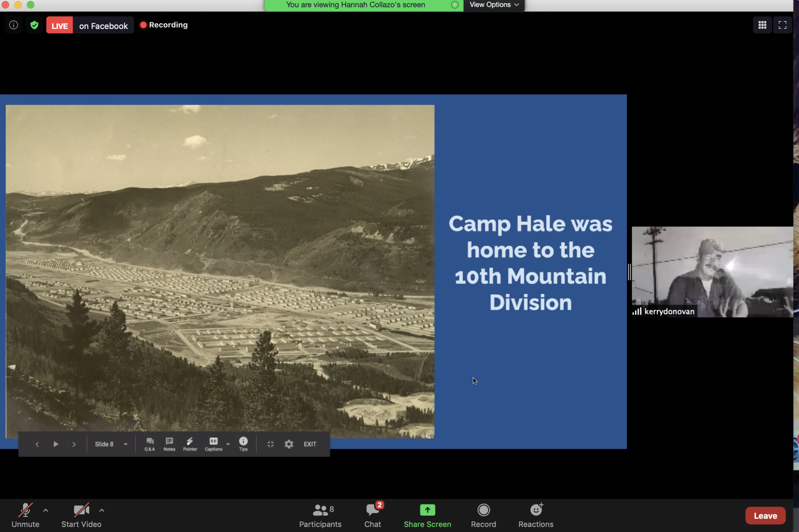Open speaker Notes in slides toolbar
Screen dimensions: 799x532
point(169,444)
